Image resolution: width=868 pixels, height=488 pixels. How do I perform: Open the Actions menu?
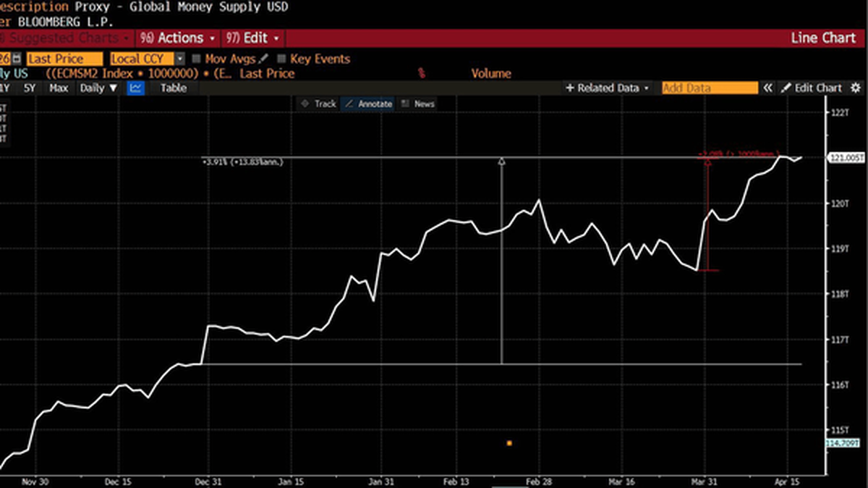pos(179,38)
